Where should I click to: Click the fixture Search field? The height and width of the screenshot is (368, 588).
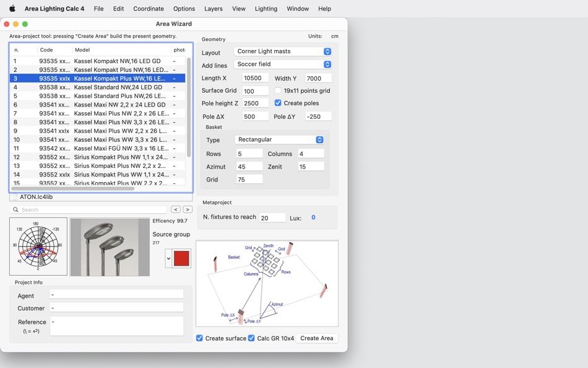tap(89, 209)
